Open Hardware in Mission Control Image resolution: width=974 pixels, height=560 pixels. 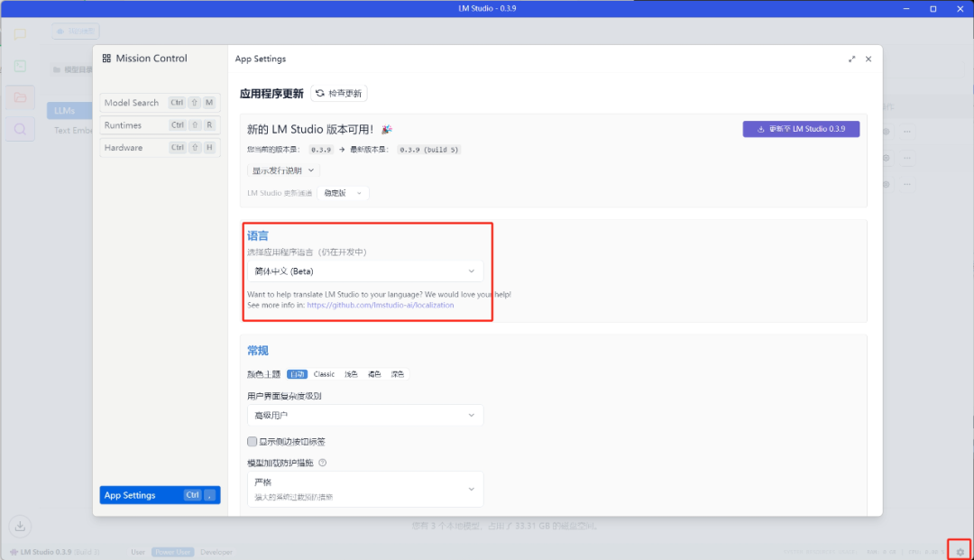[160, 148]
